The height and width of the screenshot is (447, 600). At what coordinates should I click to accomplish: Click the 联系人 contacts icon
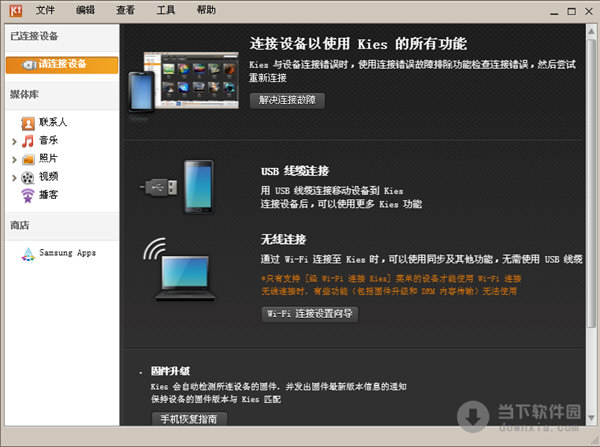(28, 123)
